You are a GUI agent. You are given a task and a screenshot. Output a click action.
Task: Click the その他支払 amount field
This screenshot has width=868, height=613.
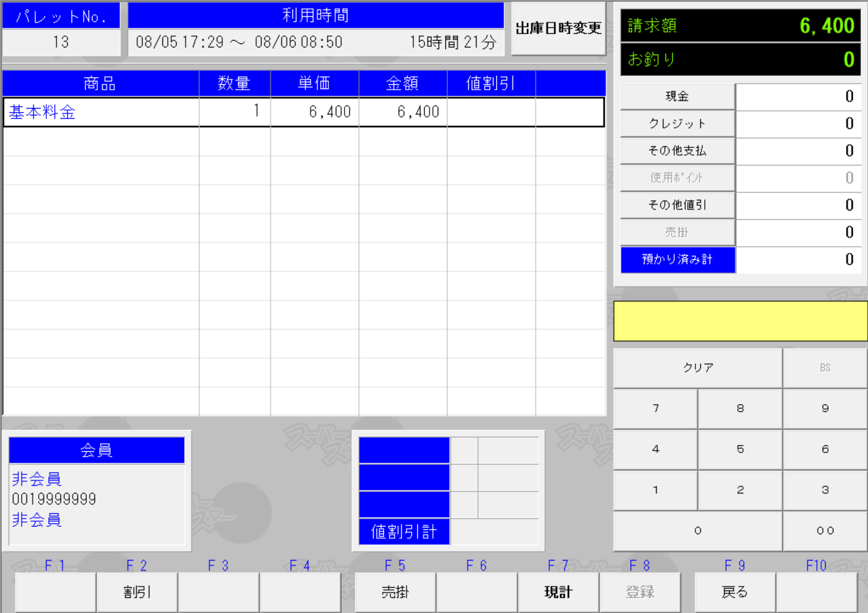coord(798,151)
